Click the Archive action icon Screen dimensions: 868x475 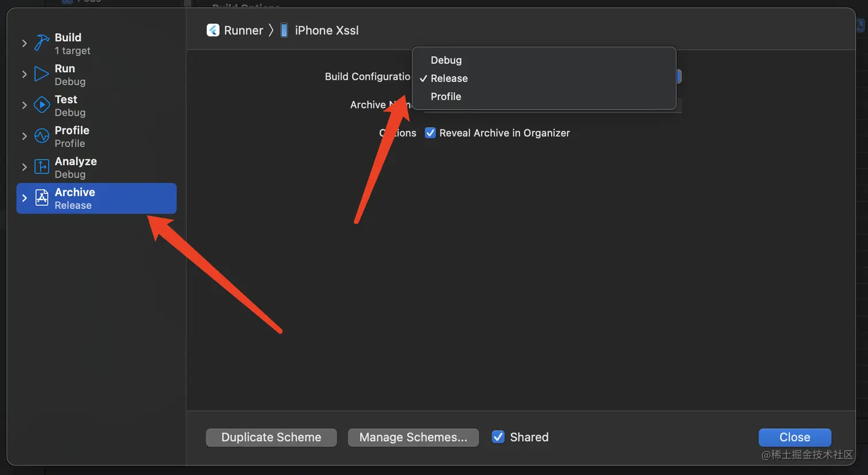pos(42,198)
